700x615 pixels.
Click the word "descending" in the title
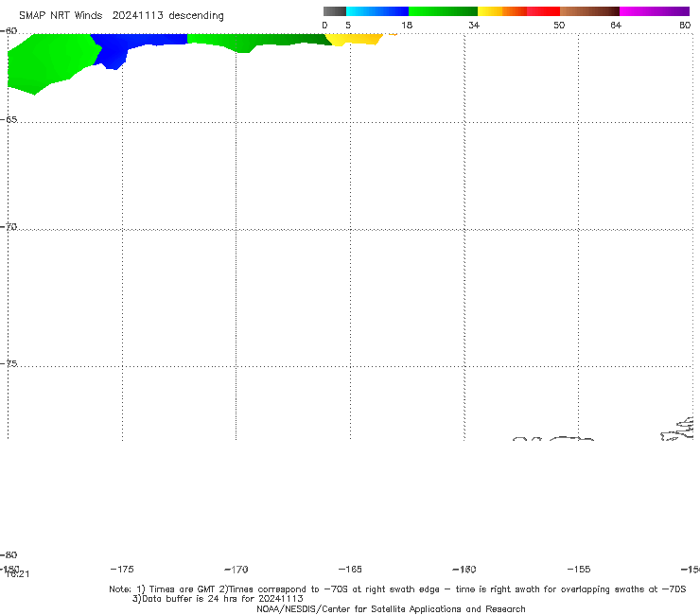197,16
